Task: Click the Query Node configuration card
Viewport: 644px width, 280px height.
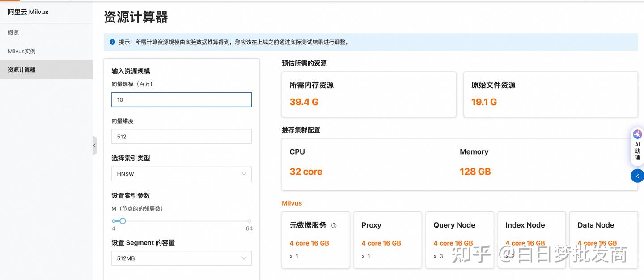Action: tap(459, 240)
